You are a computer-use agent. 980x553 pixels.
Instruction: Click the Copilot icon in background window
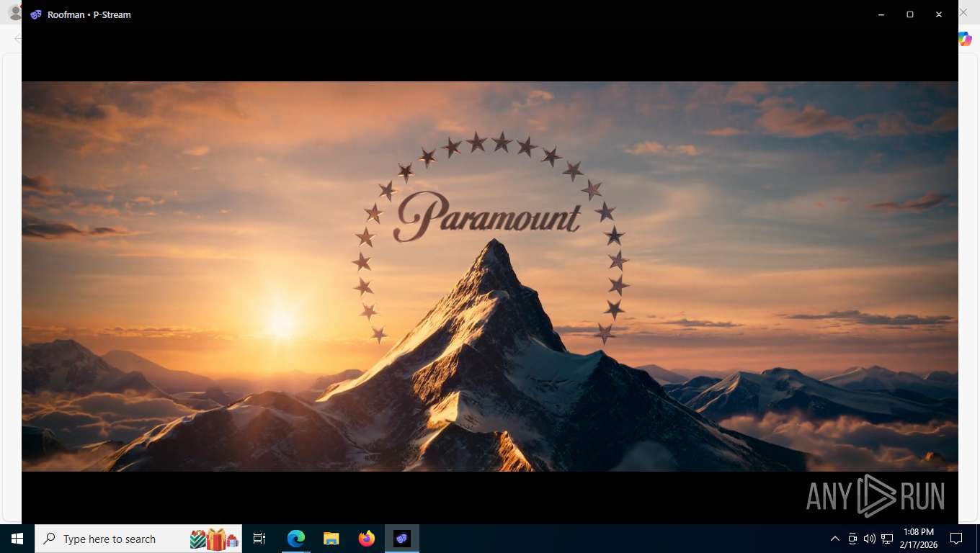[x=966, y=40]
